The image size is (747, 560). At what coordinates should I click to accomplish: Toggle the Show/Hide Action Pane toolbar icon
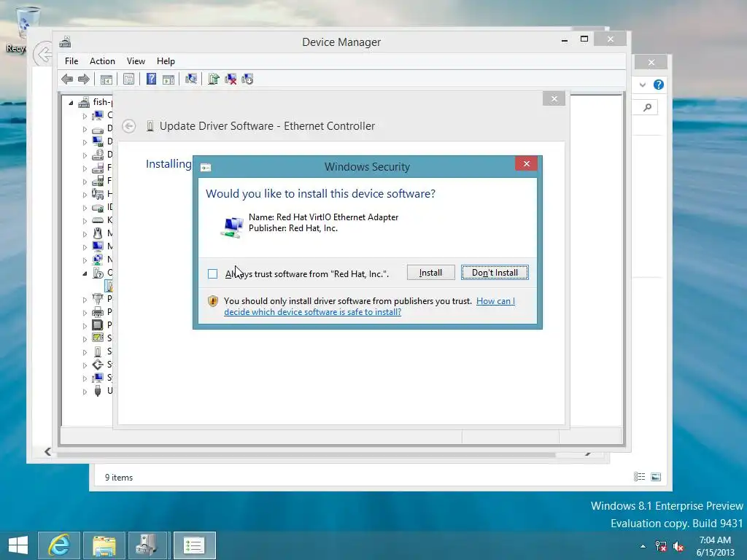click(169, 79)
